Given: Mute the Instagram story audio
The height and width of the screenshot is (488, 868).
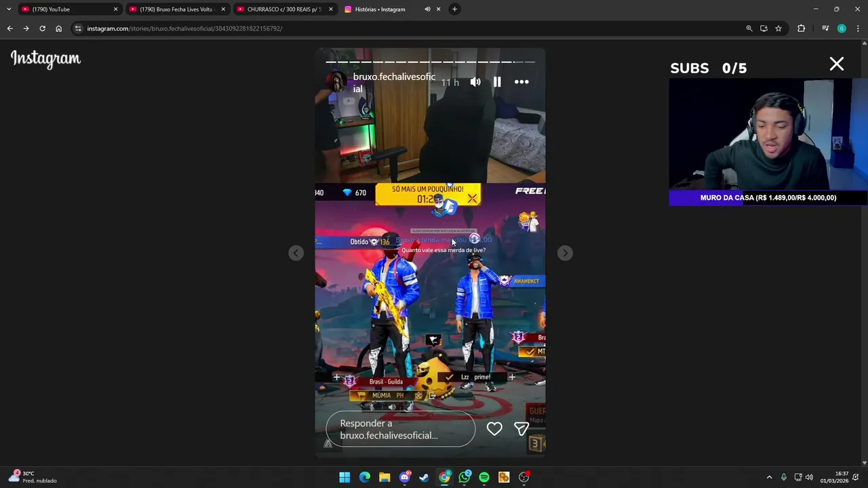Looking at the screenshot, I should pos(475,82).
